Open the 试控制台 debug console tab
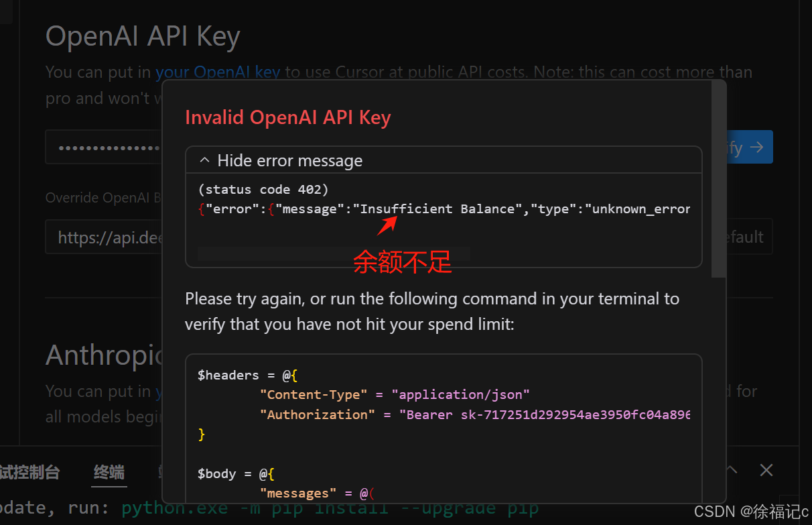This screenshot has width=812, height=525. (x=29, y=472)
